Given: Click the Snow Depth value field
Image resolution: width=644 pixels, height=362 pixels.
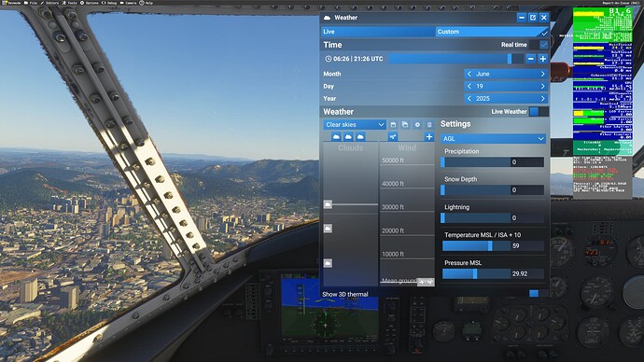Looking at the screenshot, I should point(527,190).
